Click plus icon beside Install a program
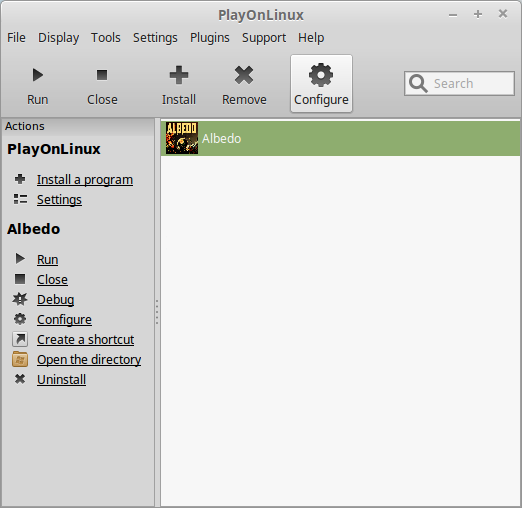Viewport: 522px width, 508px height. coord(20,179)
